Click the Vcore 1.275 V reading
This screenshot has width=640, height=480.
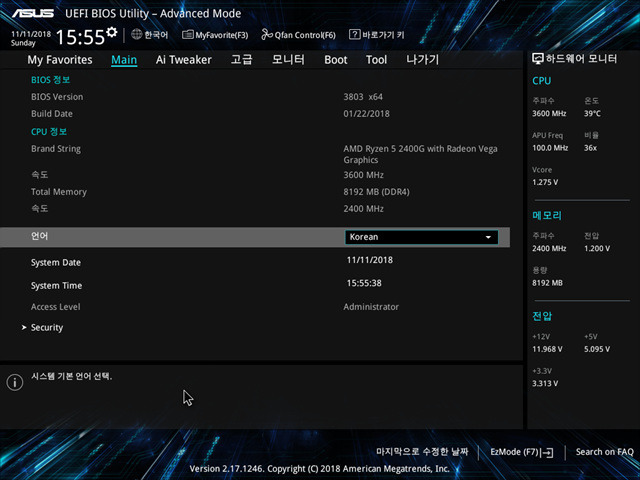pyautogui.click(x=545, y=182)
